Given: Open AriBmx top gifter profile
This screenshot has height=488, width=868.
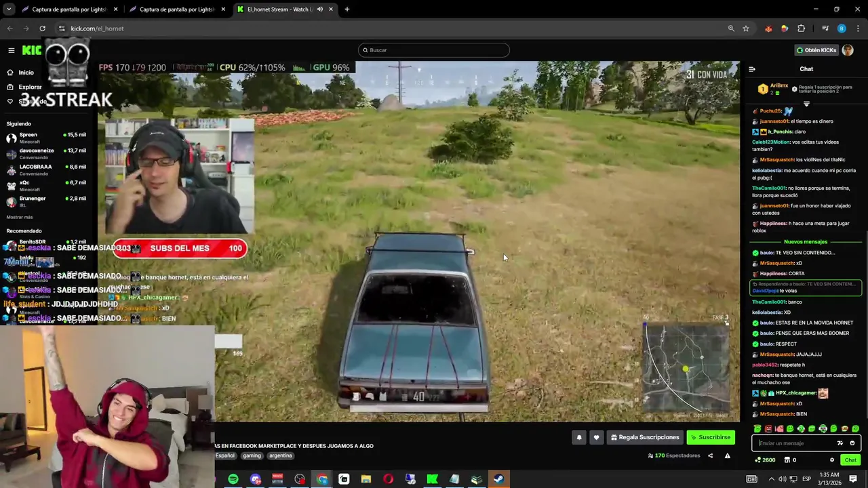Looking at the screenshot, I should (774, 89).
